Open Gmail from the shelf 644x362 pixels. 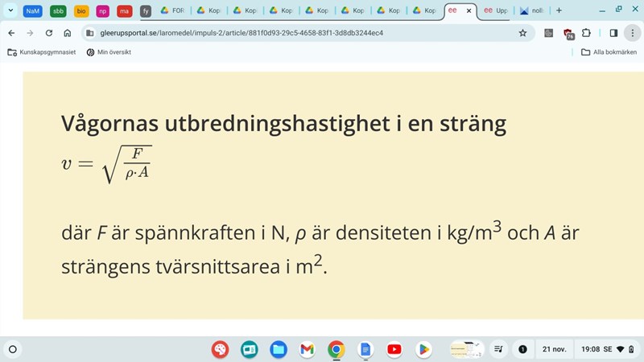click(307, 349)
